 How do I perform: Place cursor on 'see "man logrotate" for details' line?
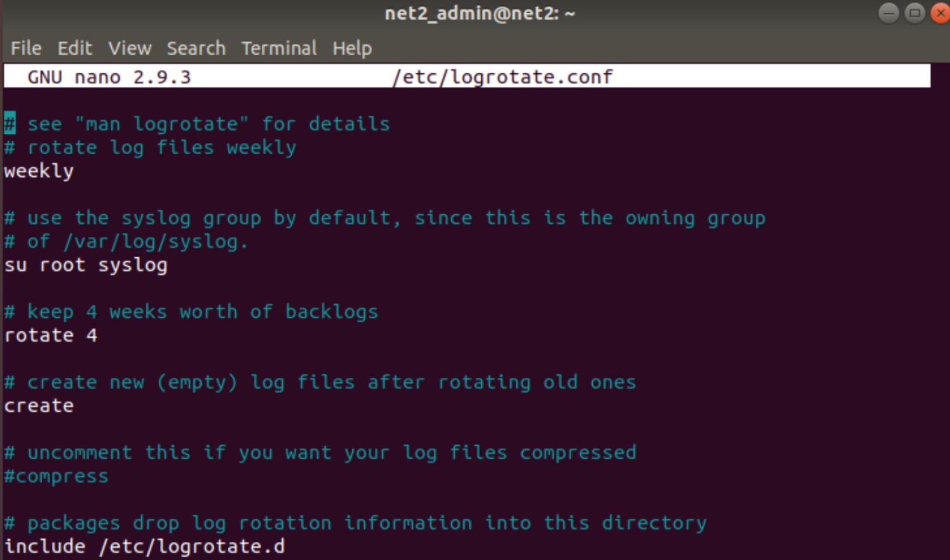pos(197,124)
